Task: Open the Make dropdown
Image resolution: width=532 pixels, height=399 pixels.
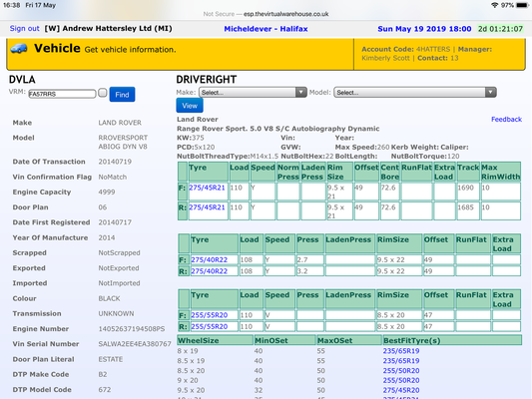Action: pos(253,92)
